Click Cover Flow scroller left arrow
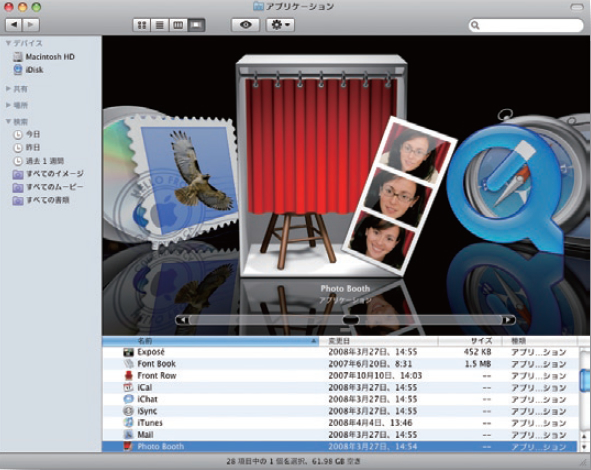The image size is (591, 470). (x=182, y=320)
